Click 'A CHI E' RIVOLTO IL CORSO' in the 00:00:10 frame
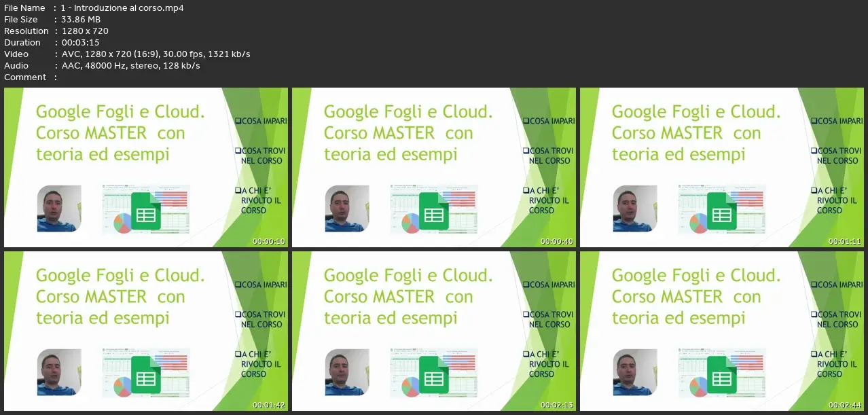 point(259,201)
